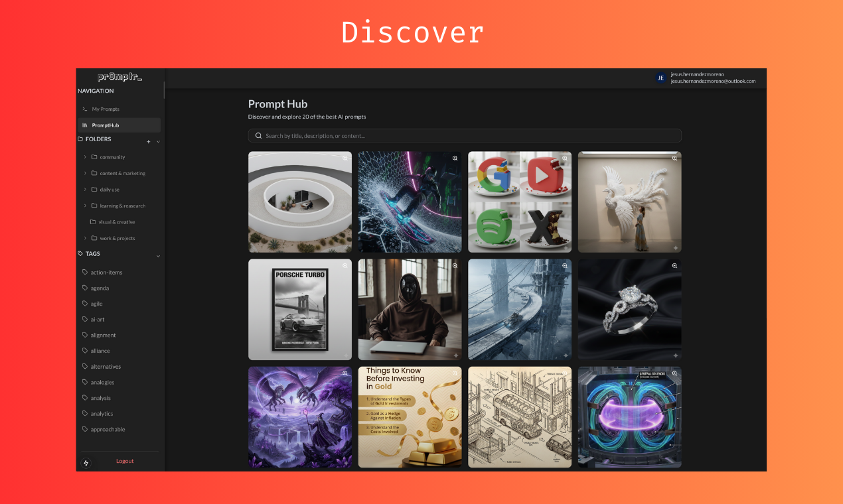Click zoom icon on futuristic sky bridge image
Image resolution: width=843 pixels, height=504 pixels.
point(565,266)
